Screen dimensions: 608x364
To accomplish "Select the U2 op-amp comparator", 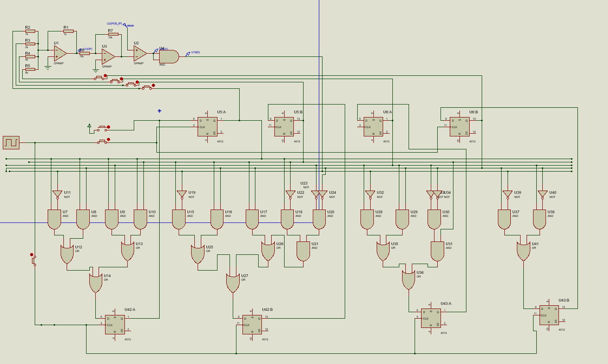I will click(x=140, y=54).
